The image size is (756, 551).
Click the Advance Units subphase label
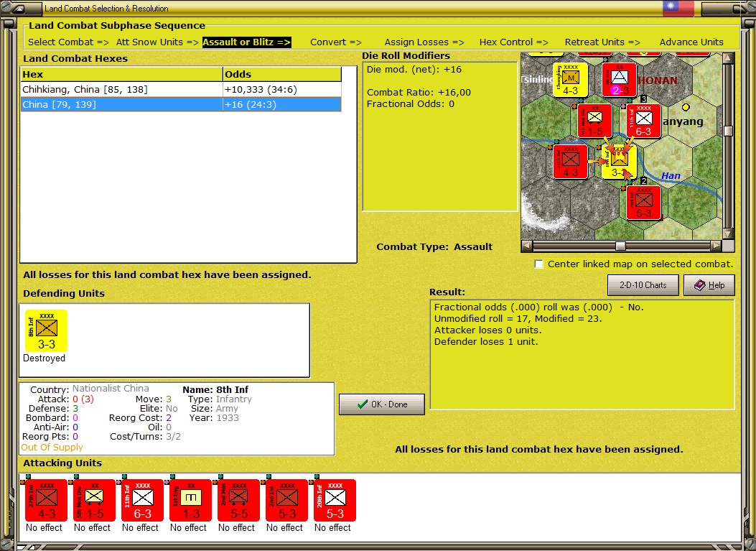(x=691, y=42)
